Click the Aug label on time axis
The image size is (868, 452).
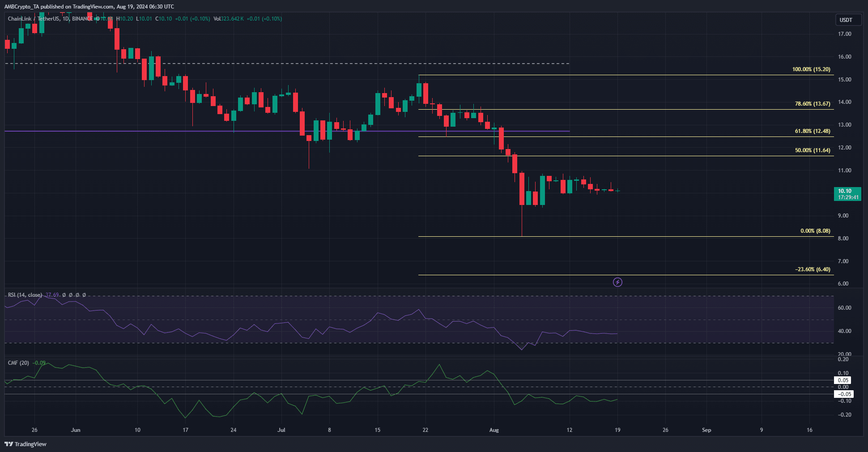point(494,430)
